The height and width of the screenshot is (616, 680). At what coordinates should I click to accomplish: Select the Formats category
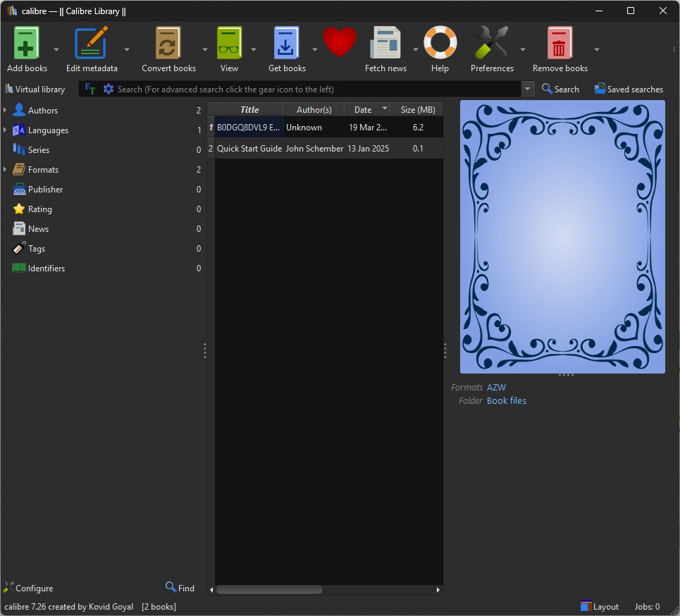[x=42, y=170]
